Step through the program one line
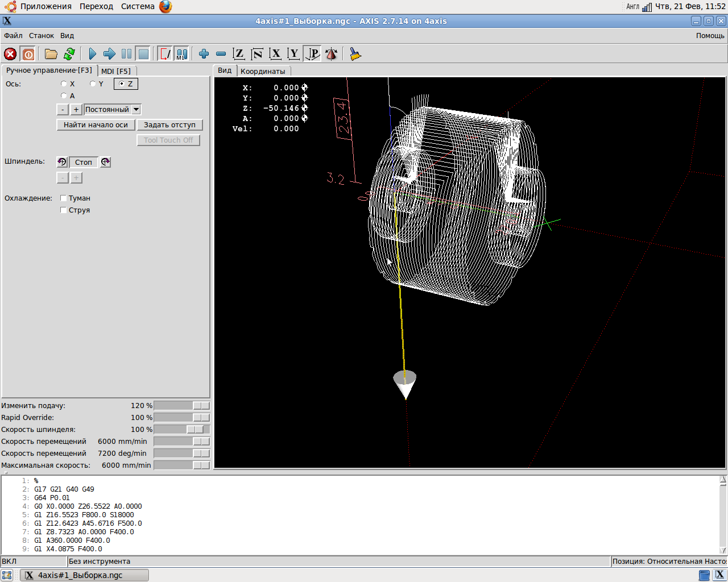The width and height of the screenshot is (728, 582). 109,54
